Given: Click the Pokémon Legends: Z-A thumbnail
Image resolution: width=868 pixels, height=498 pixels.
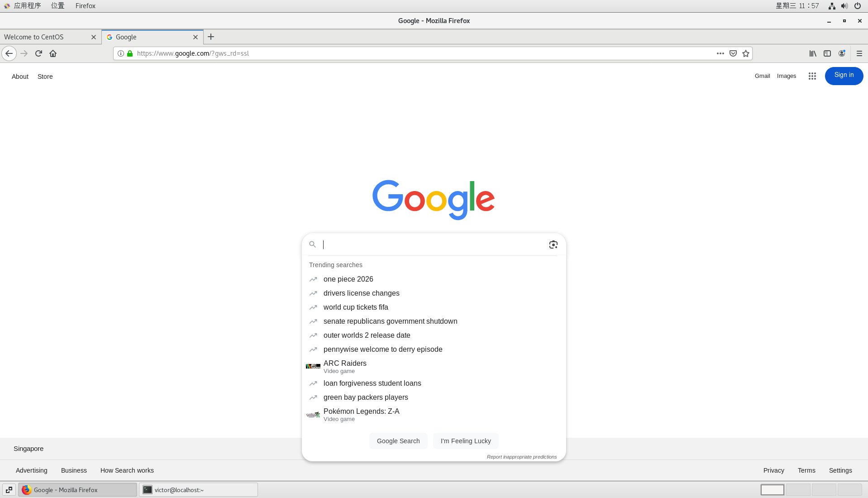Looking at the screenshot, I should [x=313, y=414].
